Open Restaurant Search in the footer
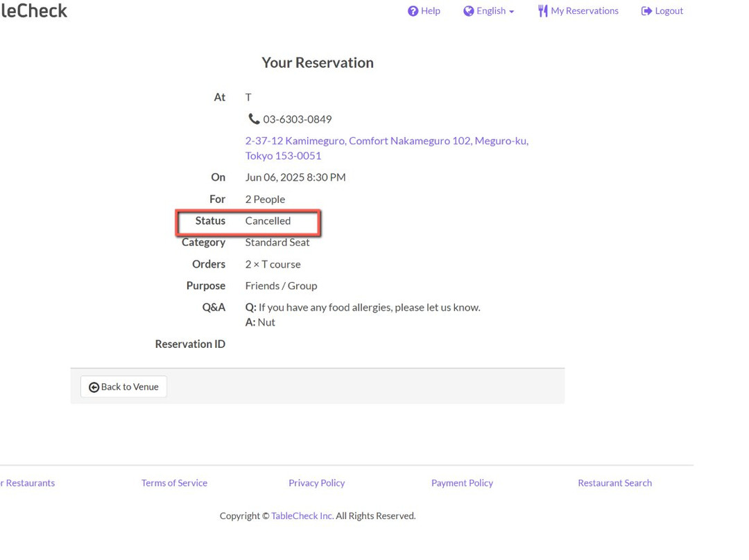Viewport: 749px width, 560px height. [x=614, y=483]
